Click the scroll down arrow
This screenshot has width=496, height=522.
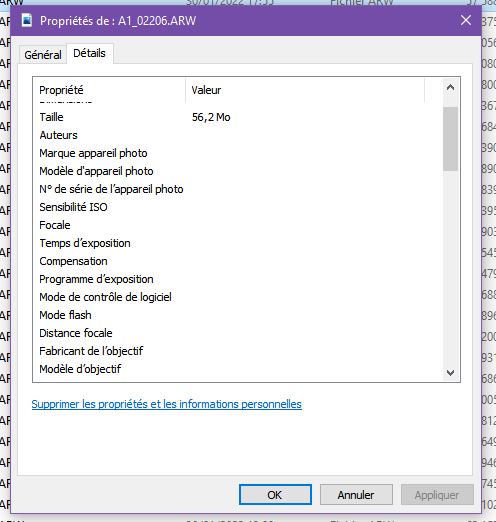click(450, 373)
